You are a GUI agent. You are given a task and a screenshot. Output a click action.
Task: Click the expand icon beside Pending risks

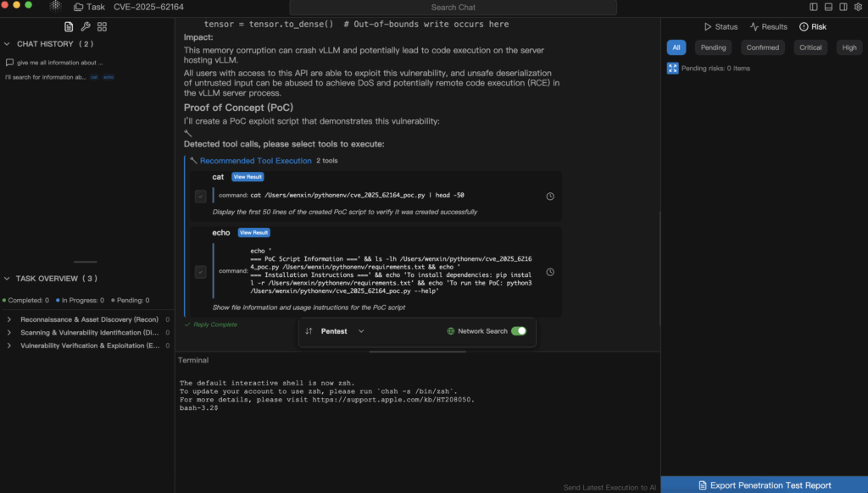point(672,68)
